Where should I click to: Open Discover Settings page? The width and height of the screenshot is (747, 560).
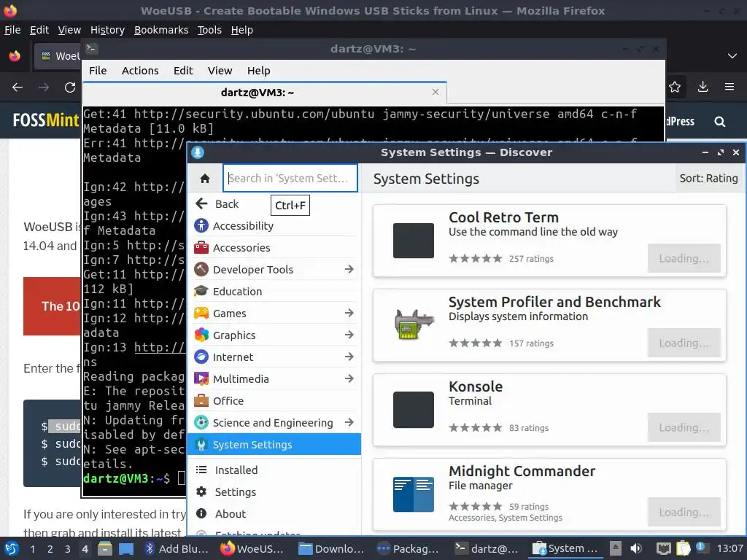coord(274,492)
